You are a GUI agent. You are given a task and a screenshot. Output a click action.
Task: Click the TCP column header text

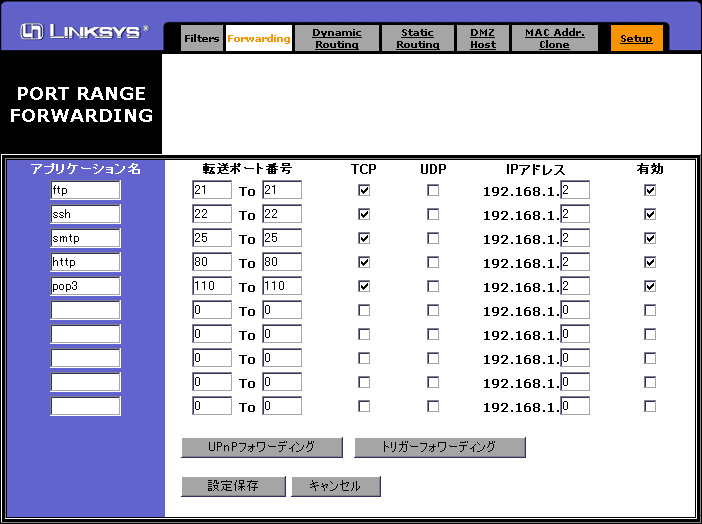click(364, 169)
